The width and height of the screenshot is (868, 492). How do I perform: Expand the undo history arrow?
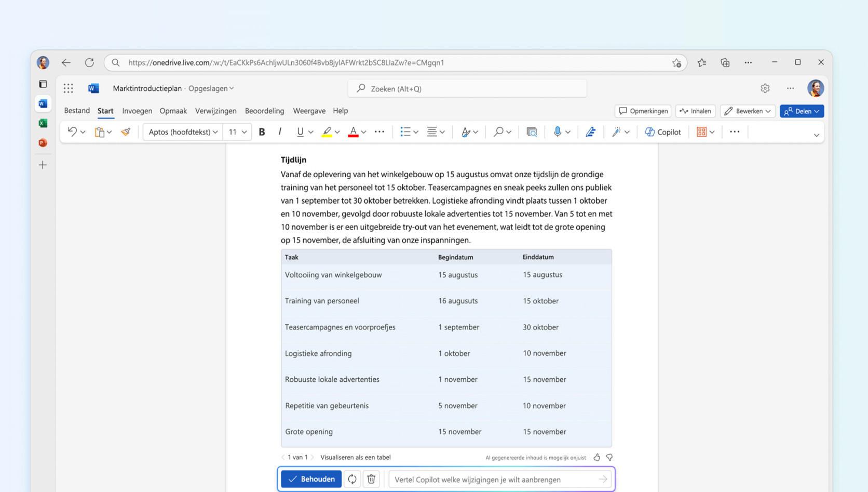pyautogui.click(x=83, y=132)
